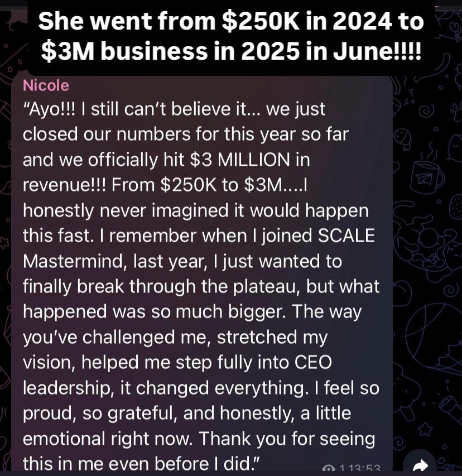The image size is (462, 476).
Task: Click the word "SCALE" in the message
Action: 346,235
